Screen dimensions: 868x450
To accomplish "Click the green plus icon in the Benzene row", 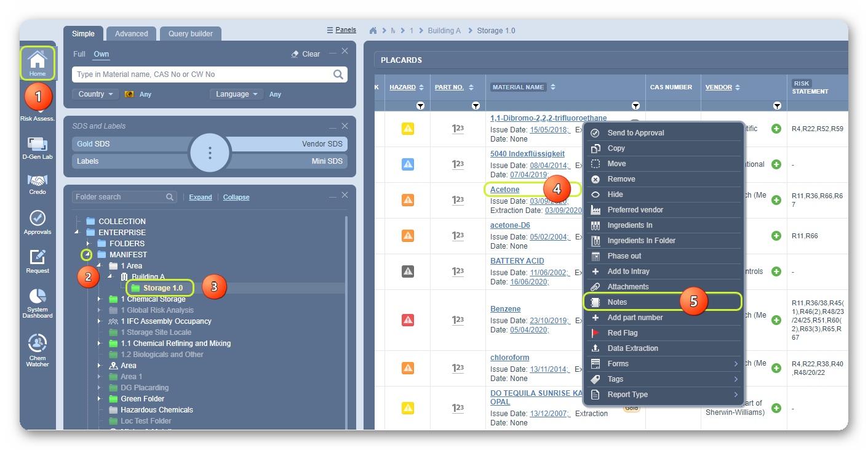I will click(776, 319).
